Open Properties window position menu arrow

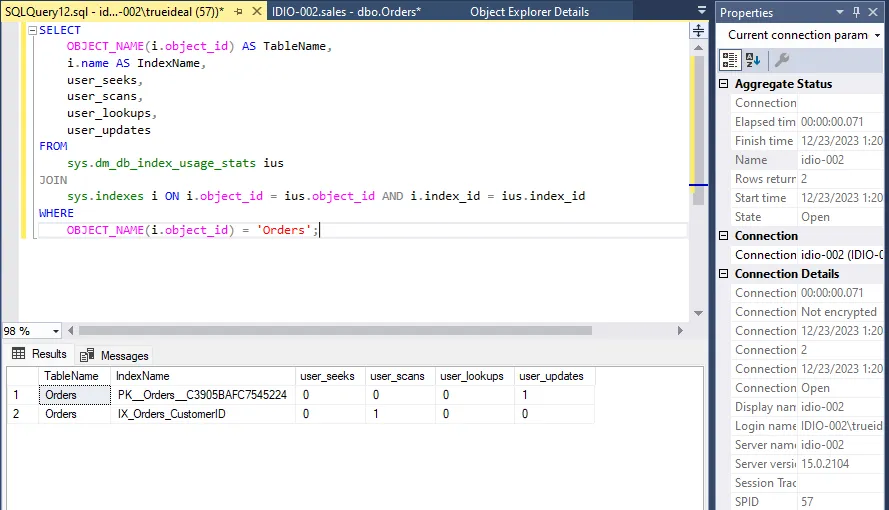839,12
